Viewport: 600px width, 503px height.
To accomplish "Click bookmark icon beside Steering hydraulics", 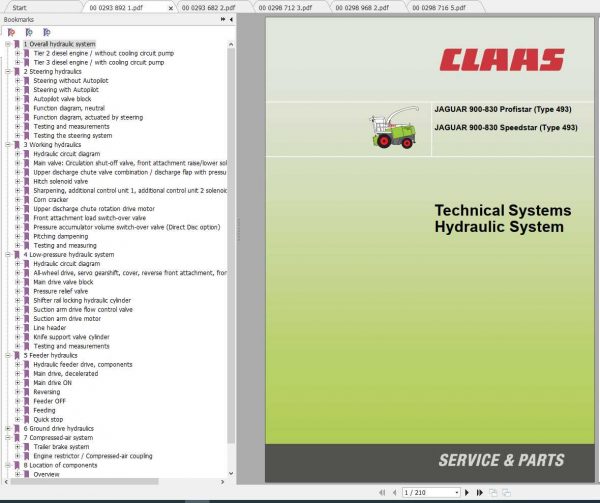I will click(x=17, y=72).
